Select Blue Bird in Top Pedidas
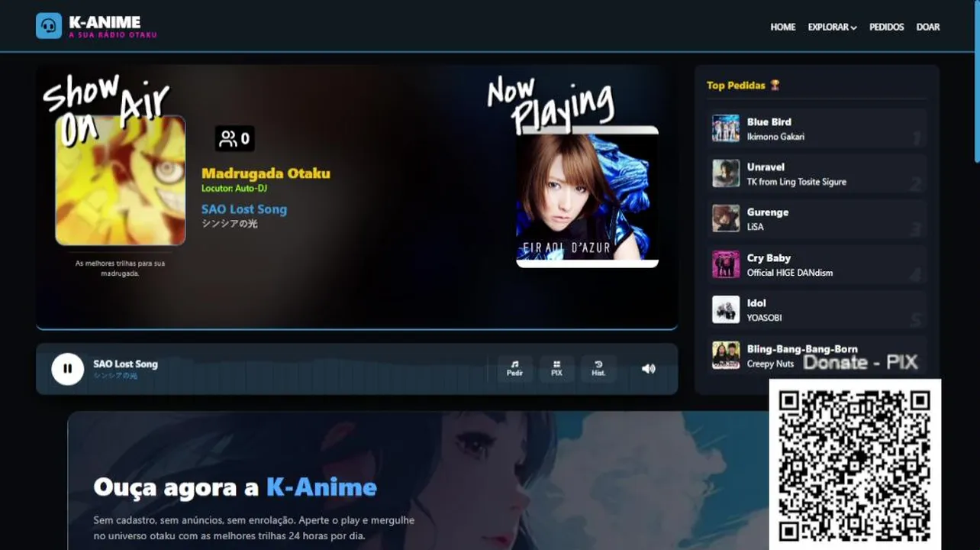Screen dimensions: 980x550 coord(817,128)
